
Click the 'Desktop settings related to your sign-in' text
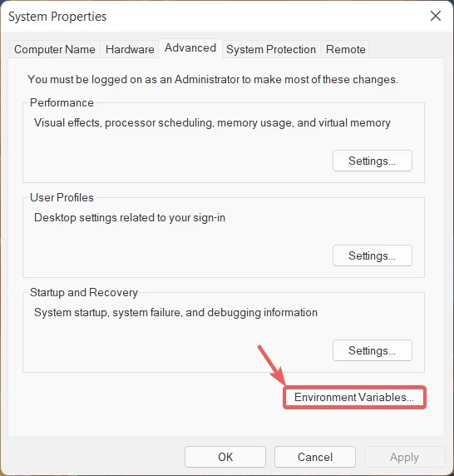tap(130, 218)
